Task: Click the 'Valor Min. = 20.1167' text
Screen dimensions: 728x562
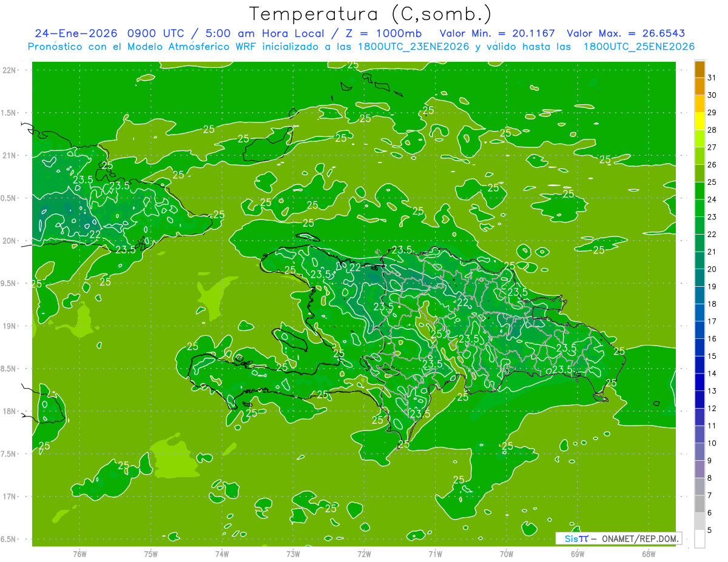Action: (497, 33)
